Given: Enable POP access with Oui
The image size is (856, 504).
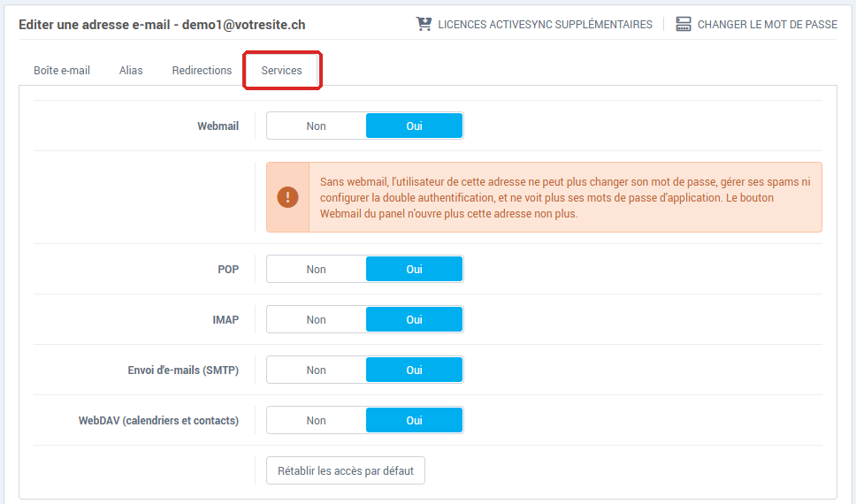Looking at the screenshot, I should tap(415, 269).
